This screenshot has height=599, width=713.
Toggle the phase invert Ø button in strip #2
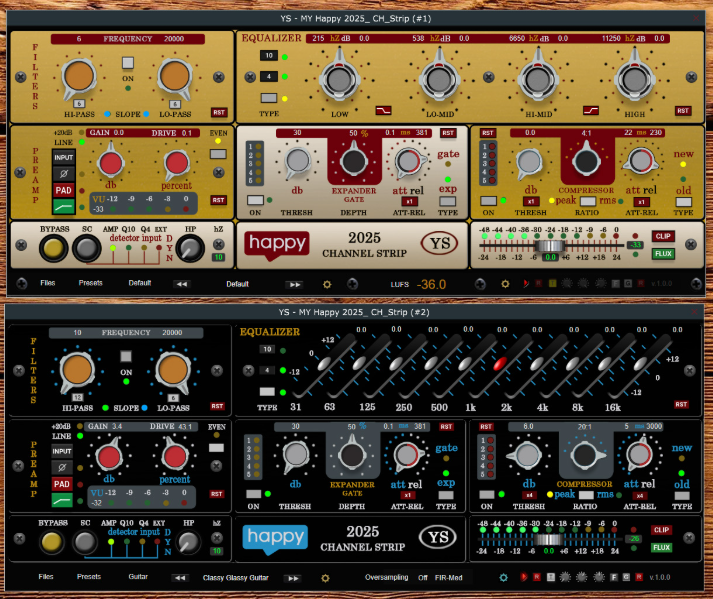point(62,467)
